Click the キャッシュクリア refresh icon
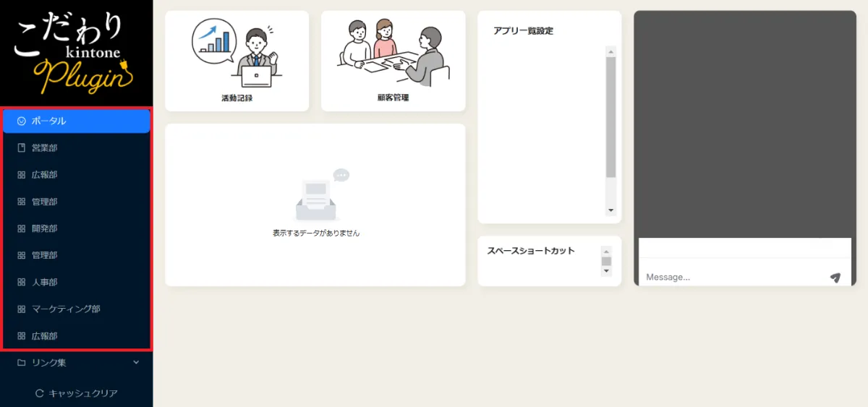The image size is (868, 407). [x=40, y=393]
